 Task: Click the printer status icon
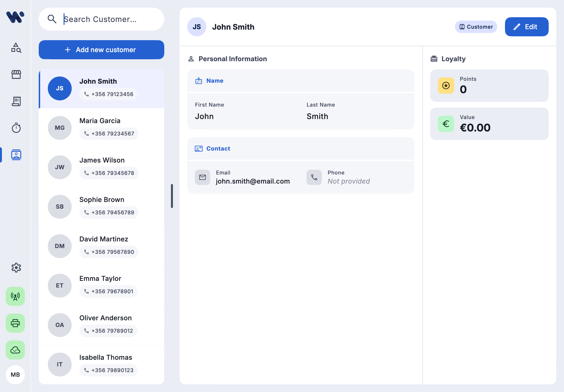tap(15, 323)
